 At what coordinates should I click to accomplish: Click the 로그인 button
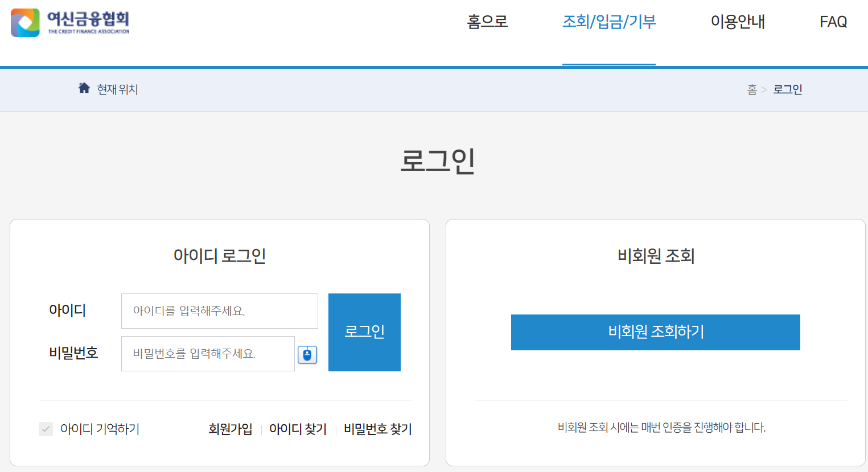pyautogui.click(x=364, y=332)
